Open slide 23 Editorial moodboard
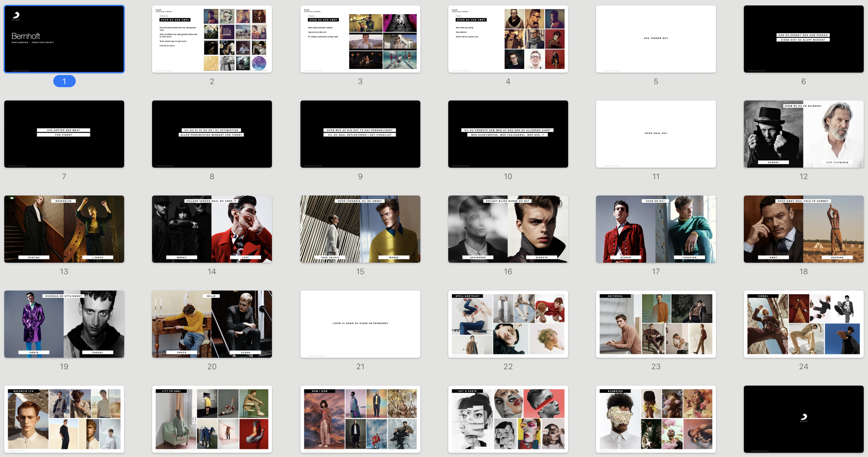This screenshot has width=868, height=457. coord(656,324)
